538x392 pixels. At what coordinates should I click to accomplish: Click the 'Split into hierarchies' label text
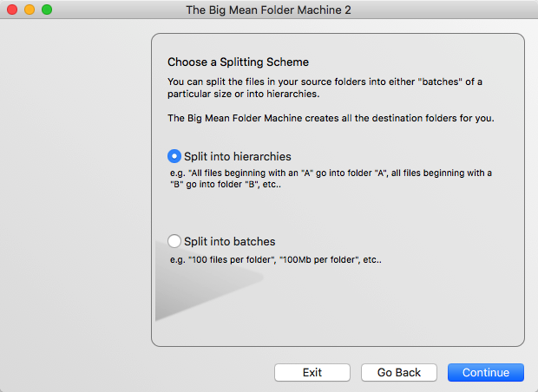(238, 156)
